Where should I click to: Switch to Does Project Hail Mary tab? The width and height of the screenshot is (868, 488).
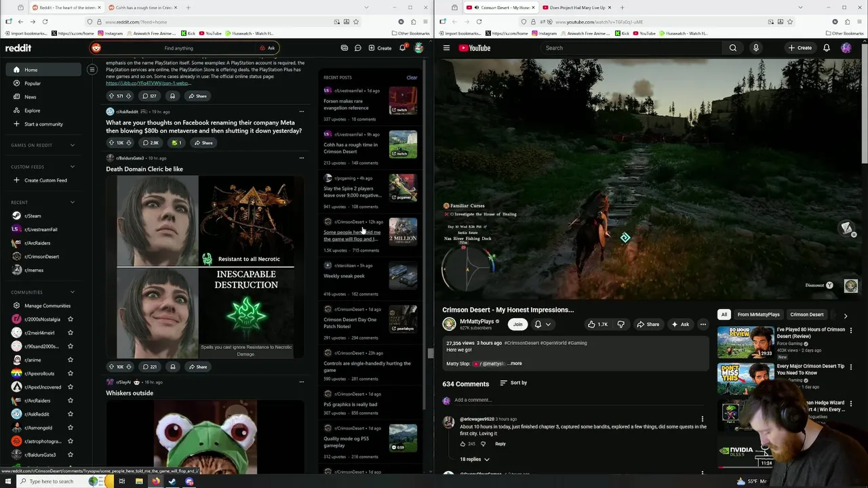(576, 7)
